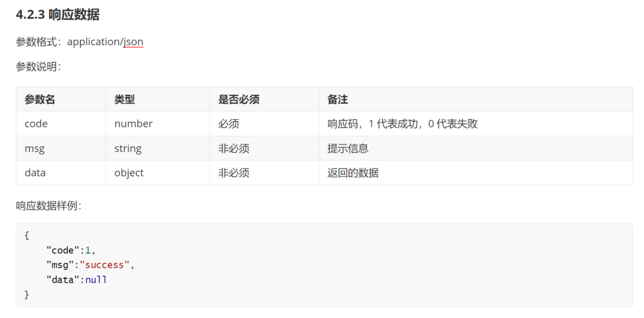Click the "string" type cell
Screen dimensions: 644x318
tap(128, 148)
